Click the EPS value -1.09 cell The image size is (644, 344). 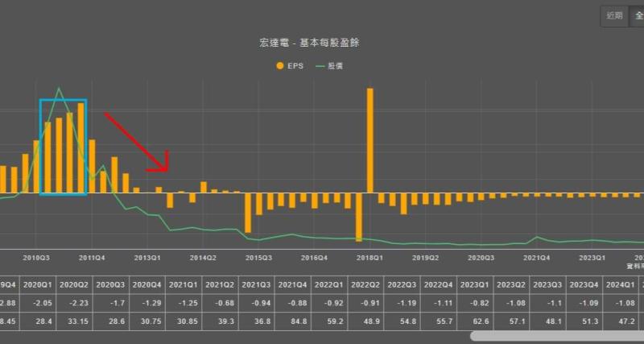pos(584,303)
